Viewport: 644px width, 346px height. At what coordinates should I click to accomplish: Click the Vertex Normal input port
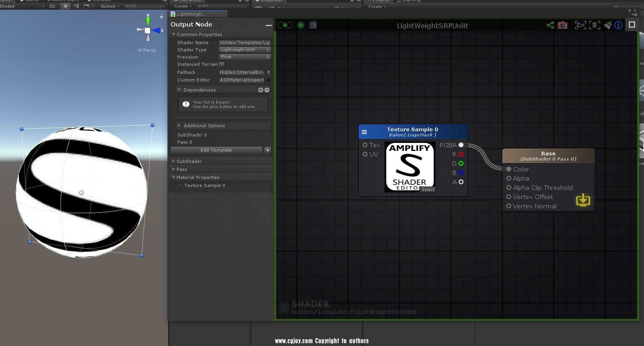coord(509,206)
